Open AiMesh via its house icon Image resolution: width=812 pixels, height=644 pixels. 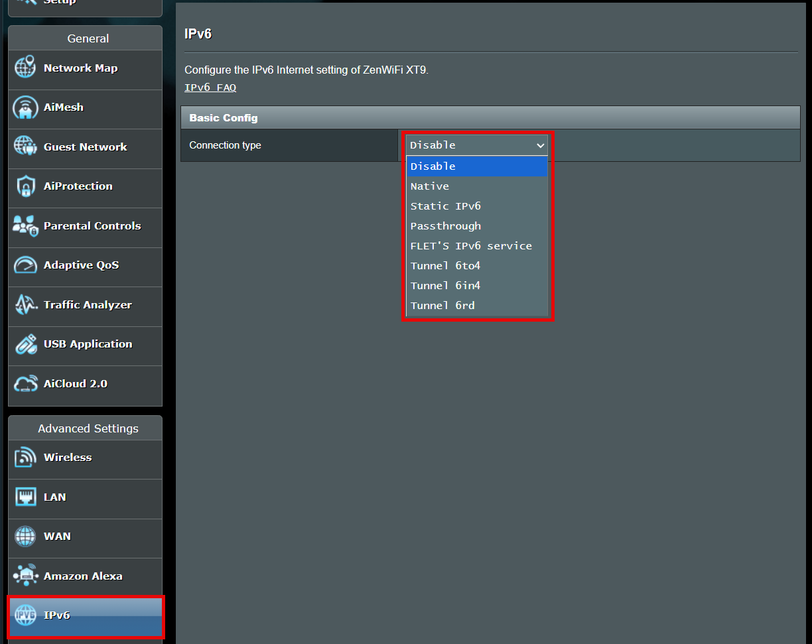coord(25,107)
